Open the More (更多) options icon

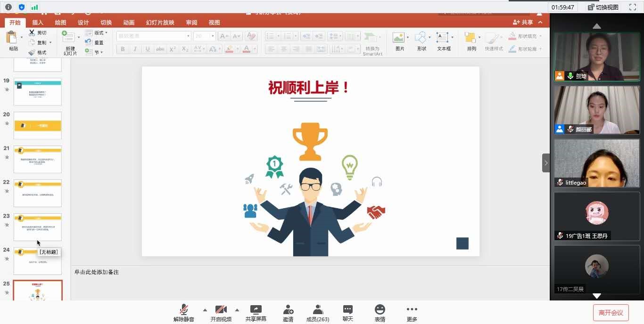click(x=412, y=309)
